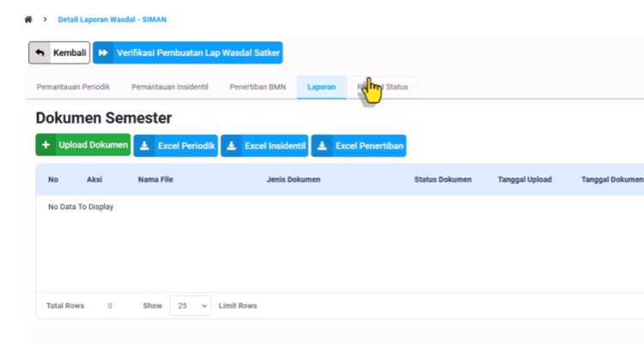Open the rows limit dropdown showing 25
This screenshot has width=644, height=343.
pos(191,305)
